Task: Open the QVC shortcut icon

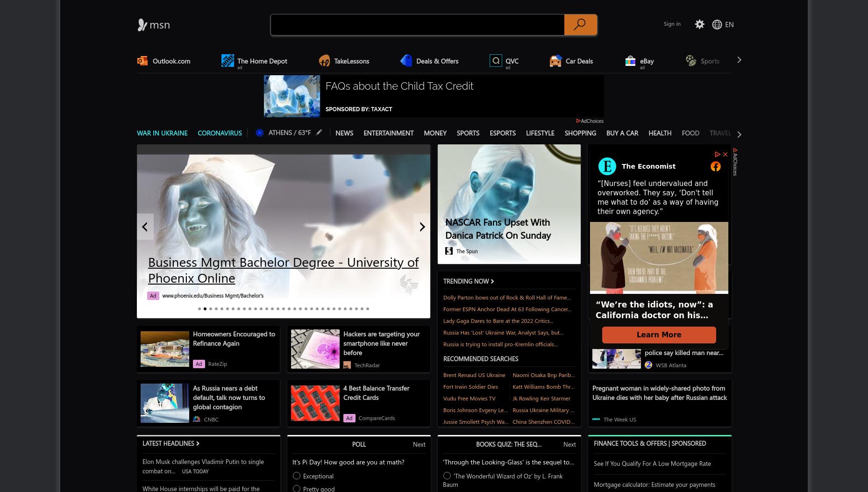Action: point(496,61)
